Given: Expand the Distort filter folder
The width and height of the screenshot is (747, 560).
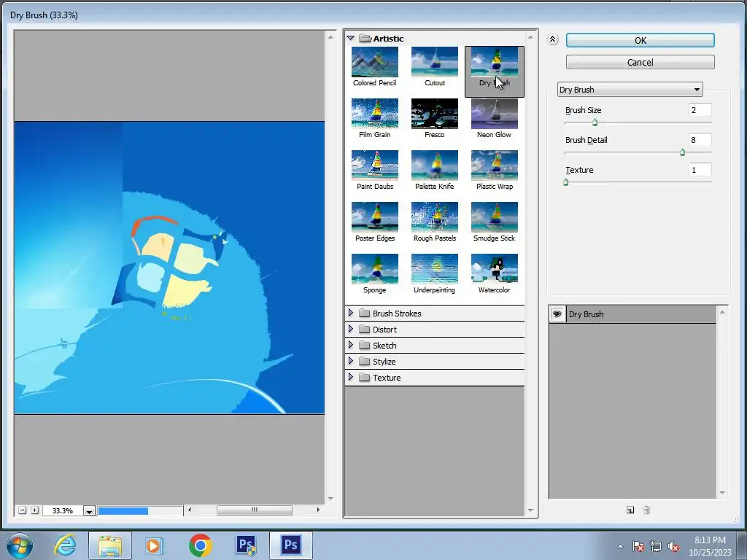Looking at the screenshot, I should [x=351, y=329].
